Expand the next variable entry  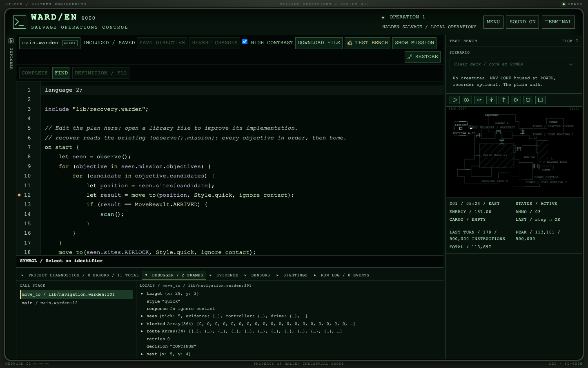click(x=142, y=354)
